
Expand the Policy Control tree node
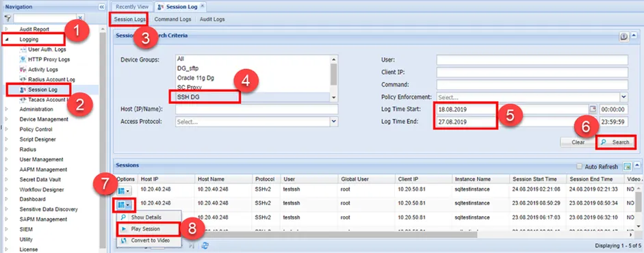tap(7, 129)
